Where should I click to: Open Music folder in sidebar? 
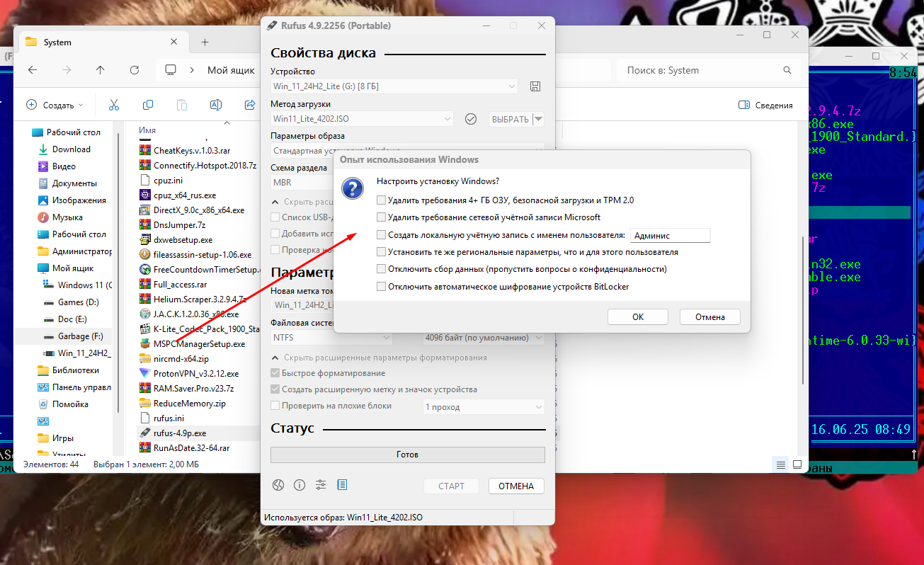(67, 217)
